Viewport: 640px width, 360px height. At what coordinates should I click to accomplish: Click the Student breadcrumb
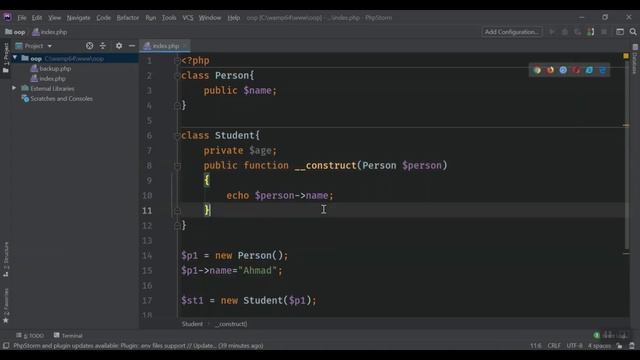click(x=192, y=324)
